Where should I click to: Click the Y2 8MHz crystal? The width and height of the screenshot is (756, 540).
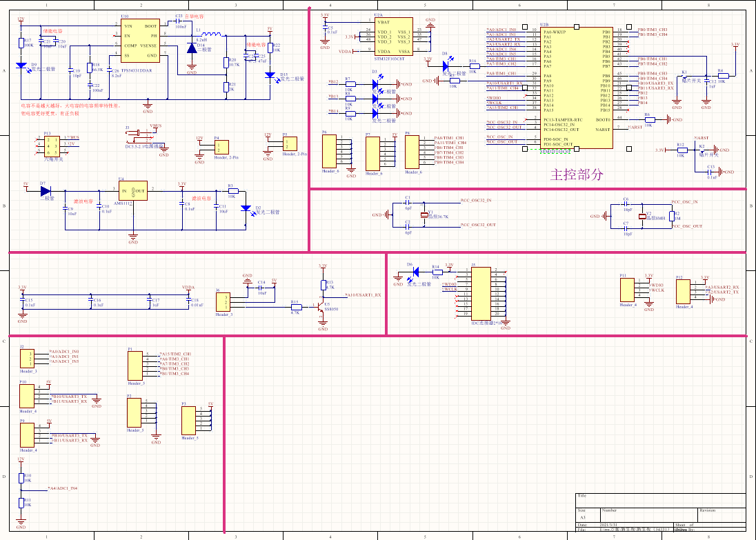tap(642, 217)
